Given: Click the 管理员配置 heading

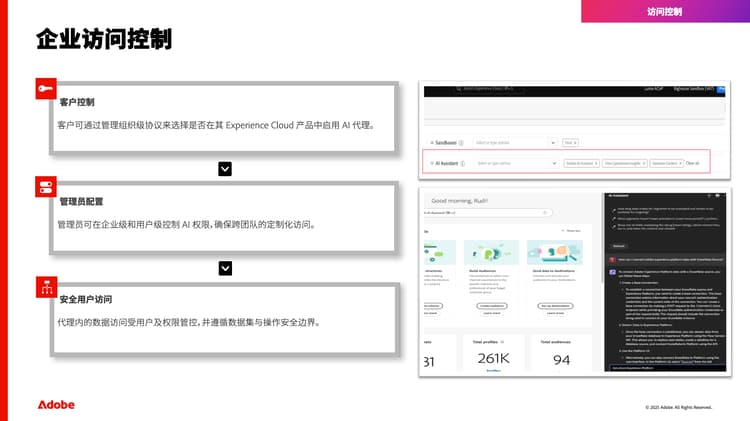Looking at the screenshot, I should click(81, 201).
